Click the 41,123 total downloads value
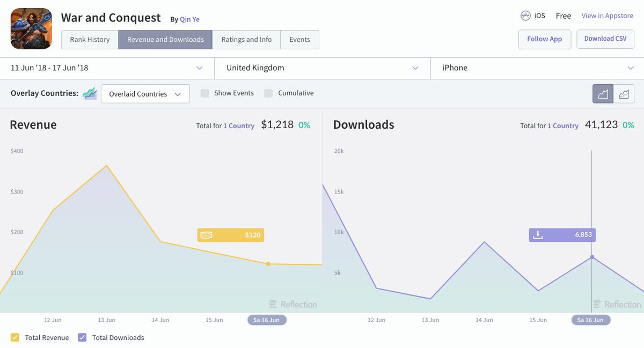This screenshot has height=348, width=644. point(601,125)
